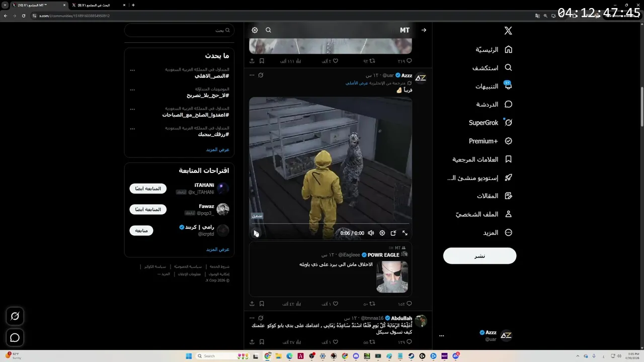The image size is (644, 362).
Task: Open floating Grok button
Action: tap(15, 316)
